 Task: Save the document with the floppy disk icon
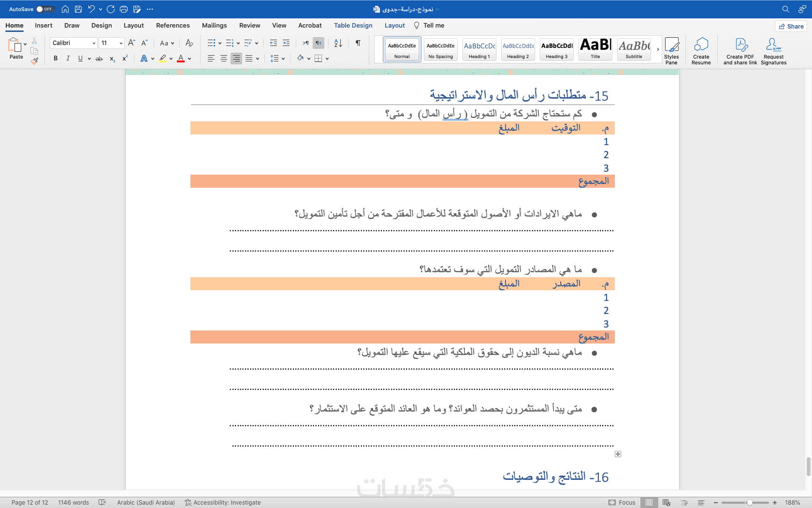pyautogui.click(x=78, y=9)
